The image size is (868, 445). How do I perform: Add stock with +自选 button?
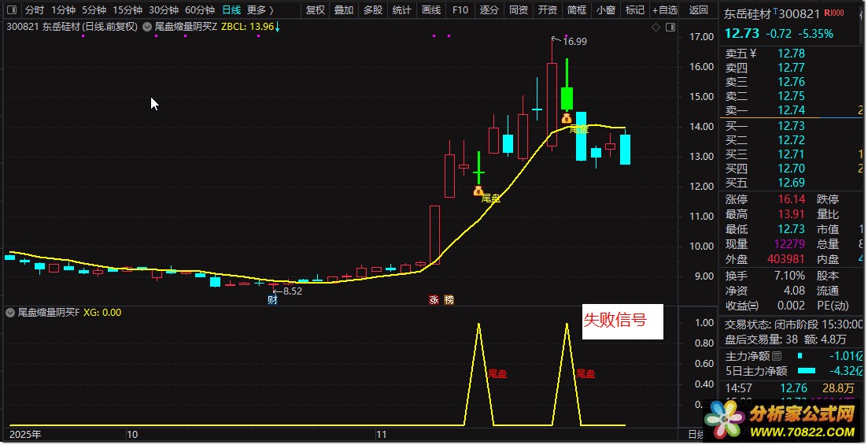point(665,10)
